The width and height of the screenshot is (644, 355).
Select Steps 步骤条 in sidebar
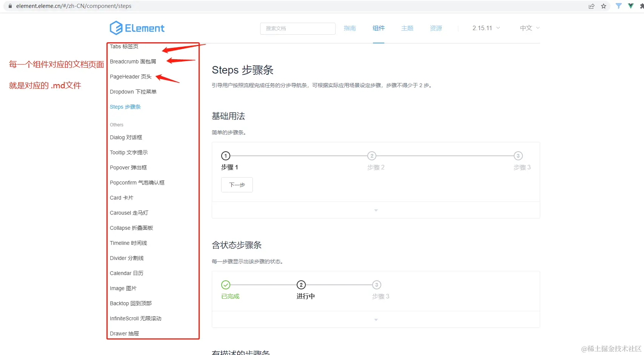click(x=125, y=107)
